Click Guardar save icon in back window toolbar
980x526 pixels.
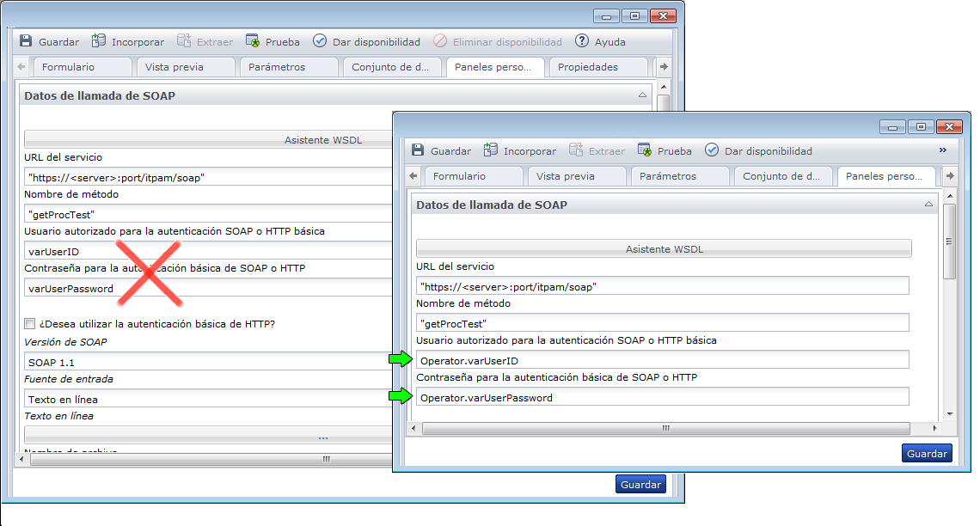[26, 41]
